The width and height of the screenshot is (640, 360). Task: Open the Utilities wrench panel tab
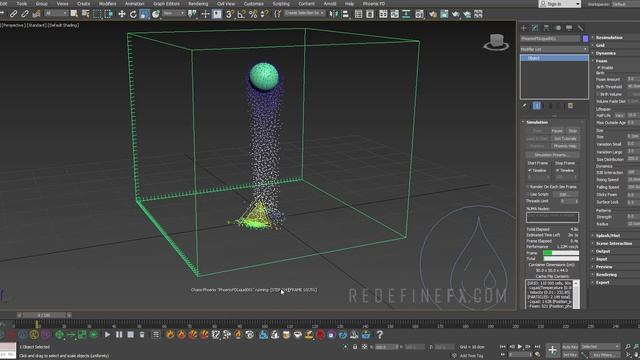[580, 28]
